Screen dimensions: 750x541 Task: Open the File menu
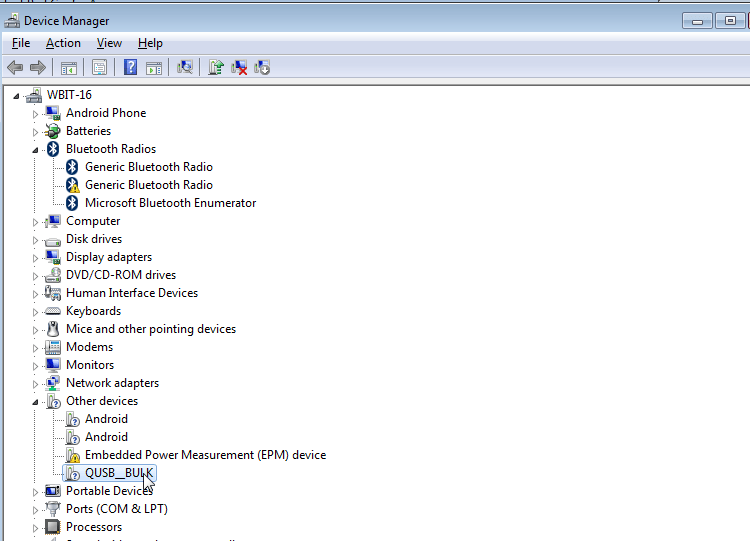(21, 43)
